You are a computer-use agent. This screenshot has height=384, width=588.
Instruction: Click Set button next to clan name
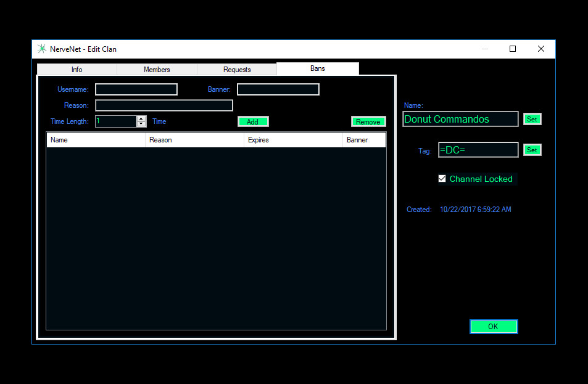click(532, 120)
